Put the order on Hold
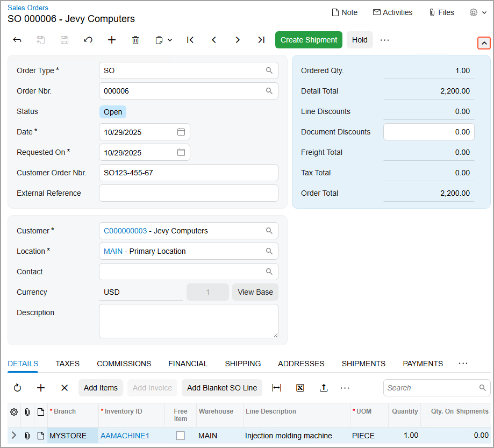This screenshot has width=494, height=448. pos(360,40)
